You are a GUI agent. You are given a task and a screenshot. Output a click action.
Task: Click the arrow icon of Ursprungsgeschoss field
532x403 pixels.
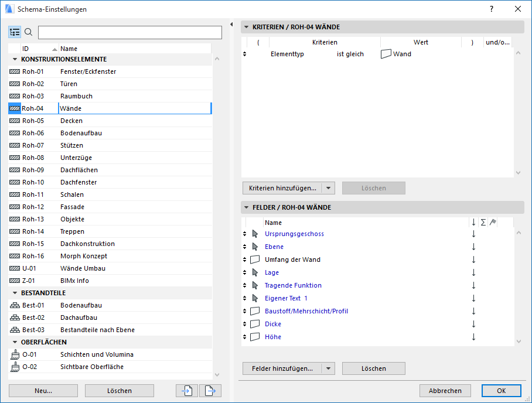[255, 234]
